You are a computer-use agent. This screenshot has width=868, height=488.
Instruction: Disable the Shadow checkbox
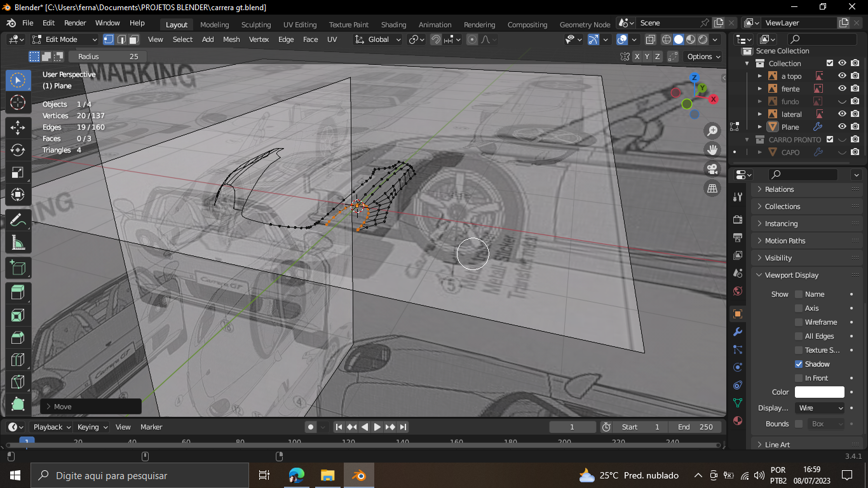click(x=799, y=364)
